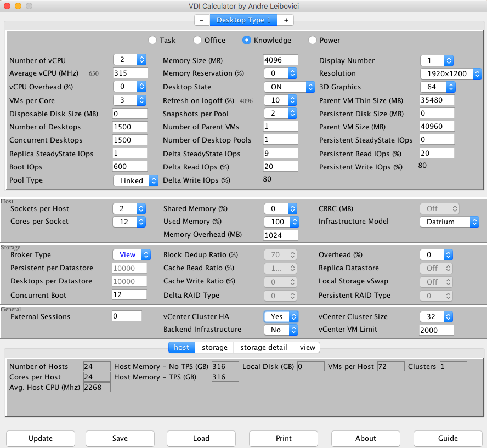Click the Update button
This screenshot has height=448, width=487.
point(41,438)
